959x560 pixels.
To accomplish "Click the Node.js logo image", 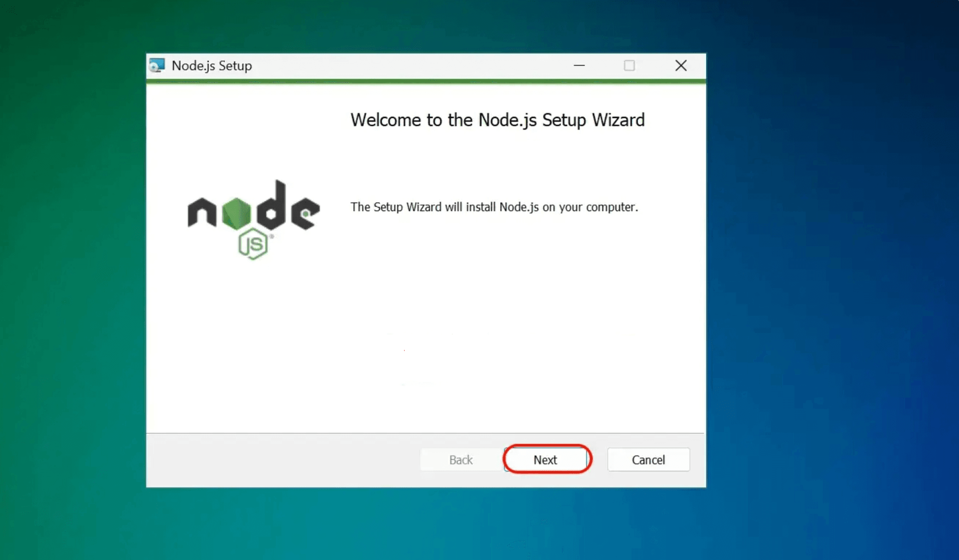I will [x=254, y=220].
